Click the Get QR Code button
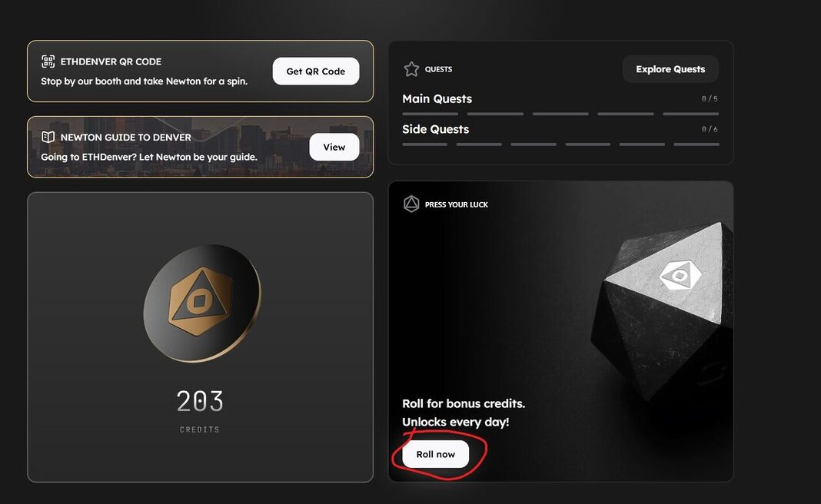 coord(316,71)
